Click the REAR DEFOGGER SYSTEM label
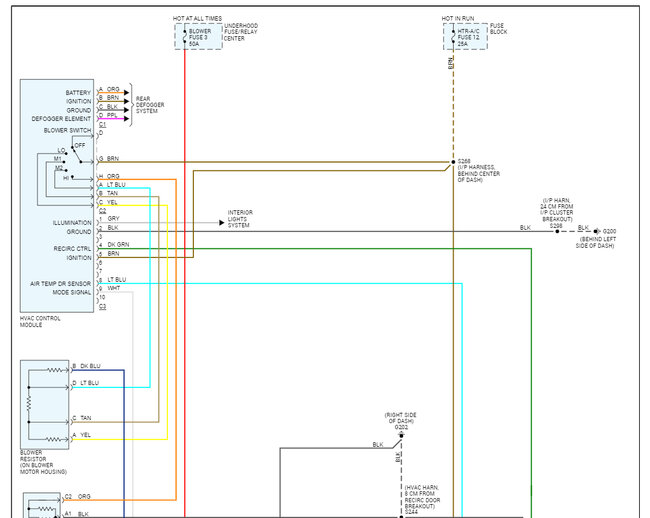 pyautogui.click(x=150, y=105)
